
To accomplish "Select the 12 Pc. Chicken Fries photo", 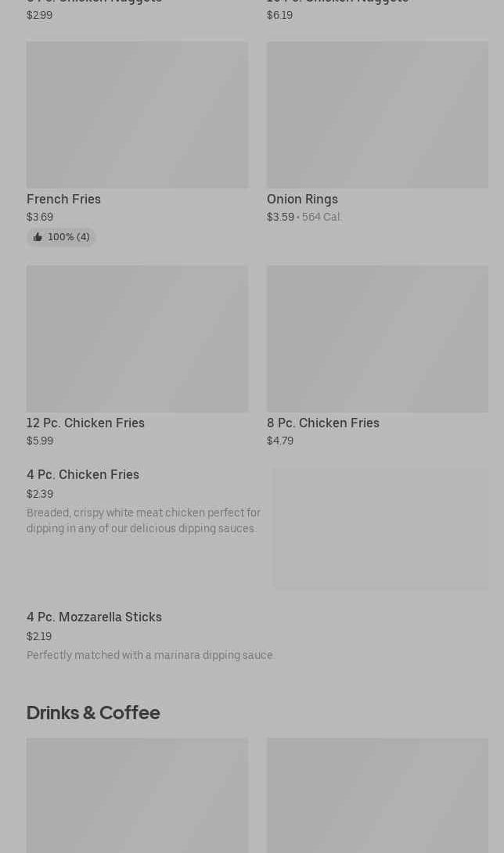I will click(137, 338).
